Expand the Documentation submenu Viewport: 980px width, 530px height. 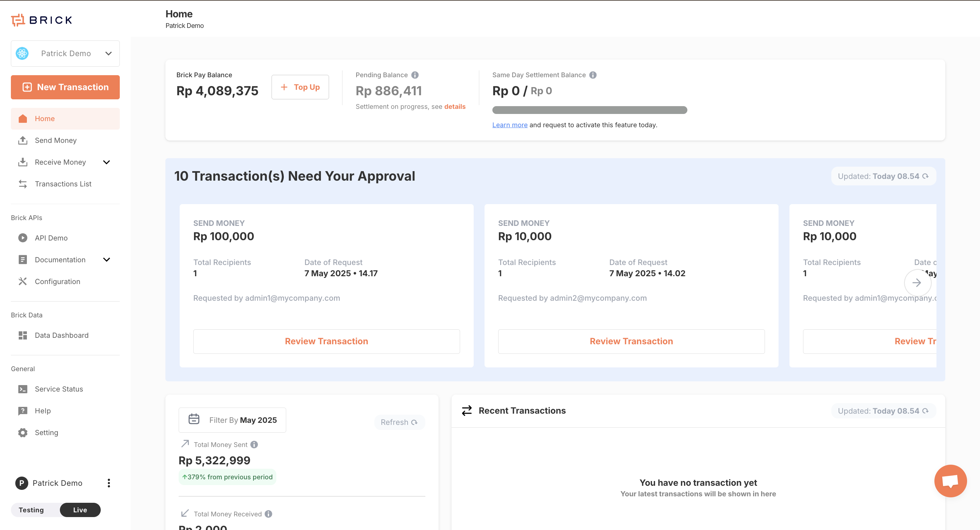click(x=107, y=260)
